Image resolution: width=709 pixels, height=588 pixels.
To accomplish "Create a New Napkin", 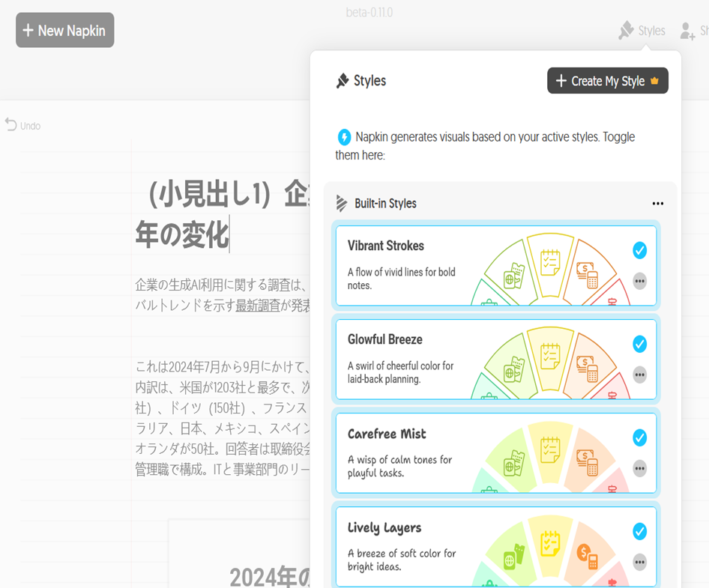I will (x=65, y=30).
